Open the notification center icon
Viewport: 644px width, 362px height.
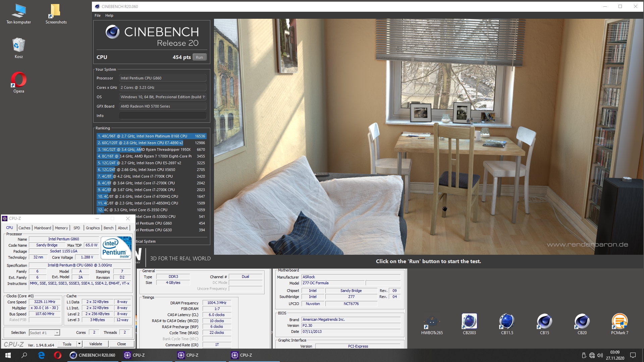pyautogui.click(x=633, y=355)
